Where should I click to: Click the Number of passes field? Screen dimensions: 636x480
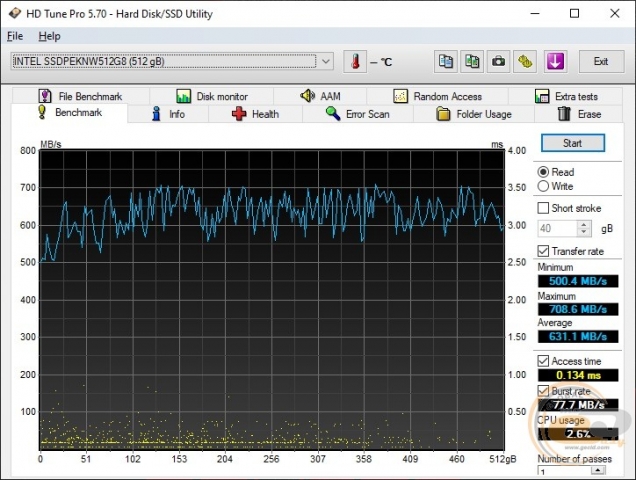(x=564, y=471)
